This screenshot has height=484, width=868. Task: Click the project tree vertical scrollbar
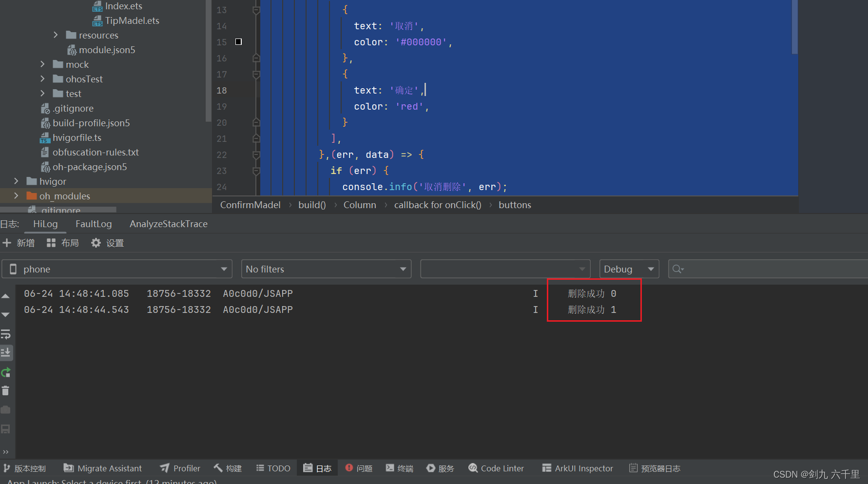coord(209,61)
